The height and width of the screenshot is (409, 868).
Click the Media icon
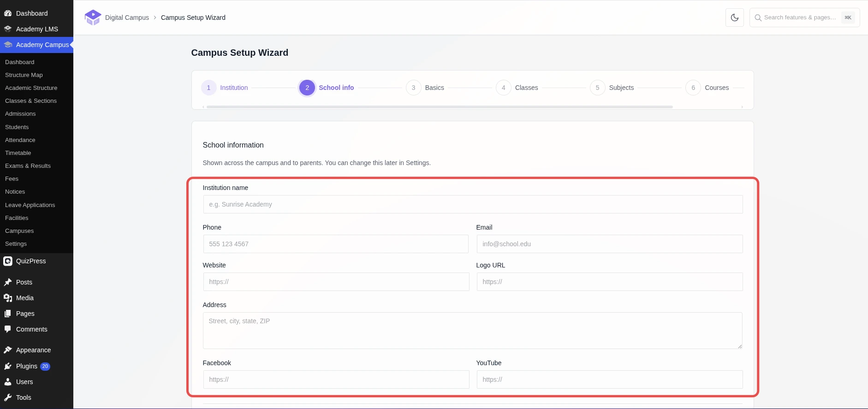pos(8,298)
